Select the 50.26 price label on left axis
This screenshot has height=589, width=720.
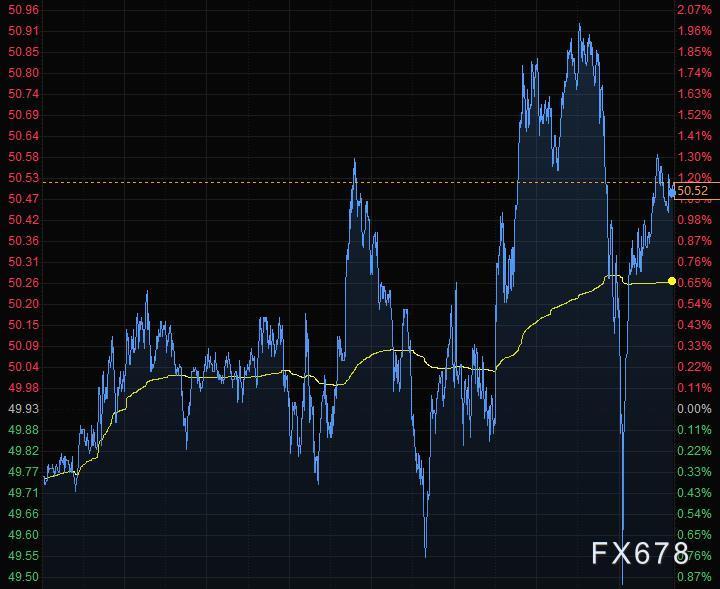pyautogui.click(x=23, y=283)
